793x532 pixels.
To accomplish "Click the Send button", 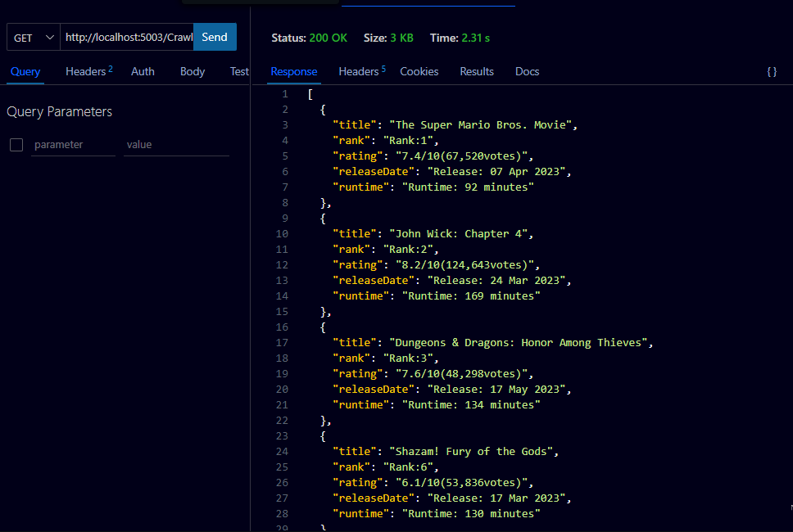I will coord(215,37).
